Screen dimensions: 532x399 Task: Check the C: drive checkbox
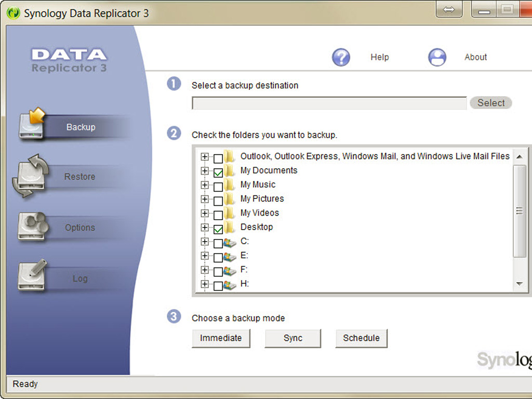click(218, 244)
